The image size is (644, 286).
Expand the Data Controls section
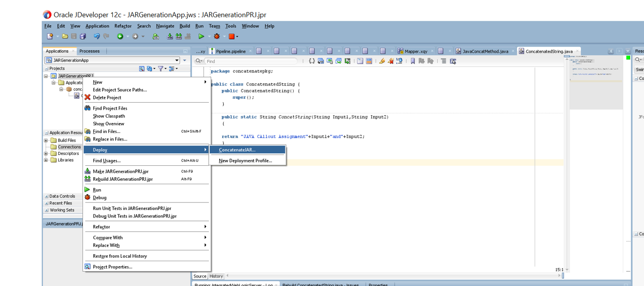pos(47,196)
